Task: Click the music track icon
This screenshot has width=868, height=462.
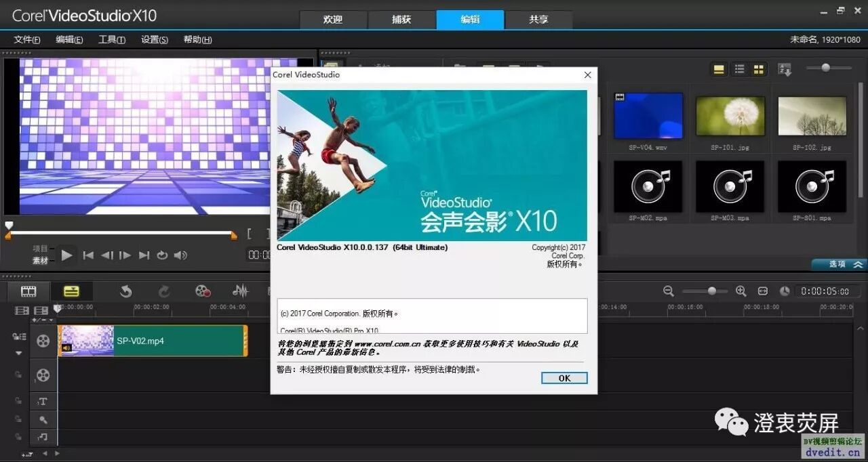Action: [43, 437]
